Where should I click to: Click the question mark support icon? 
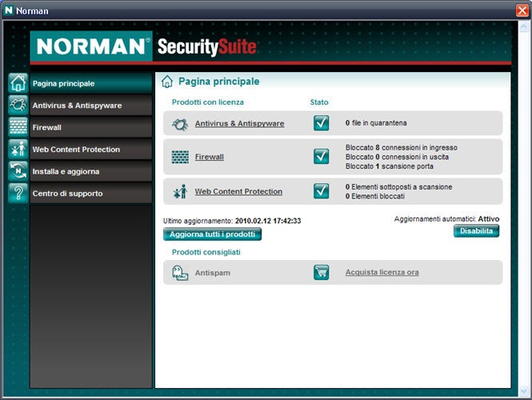18,193
